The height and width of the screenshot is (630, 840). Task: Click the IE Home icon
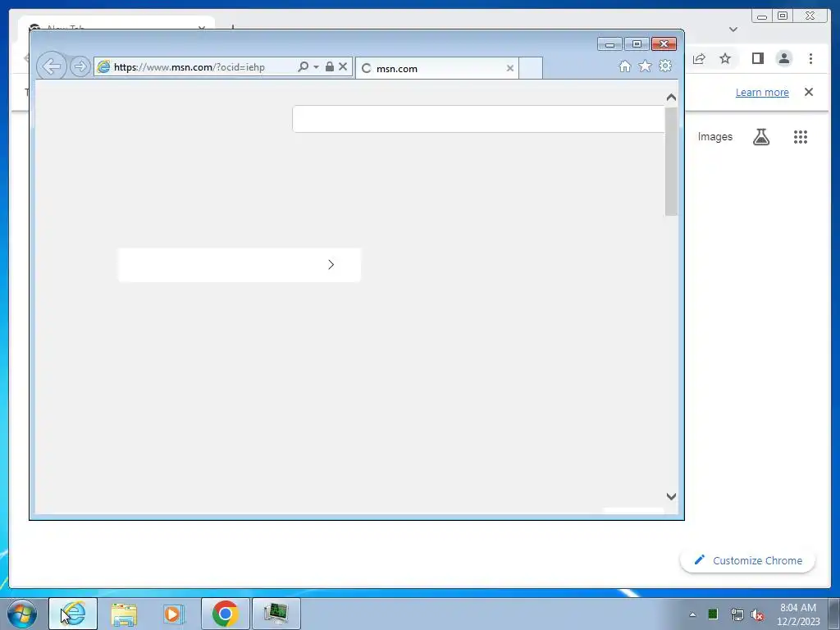point(624,66)
